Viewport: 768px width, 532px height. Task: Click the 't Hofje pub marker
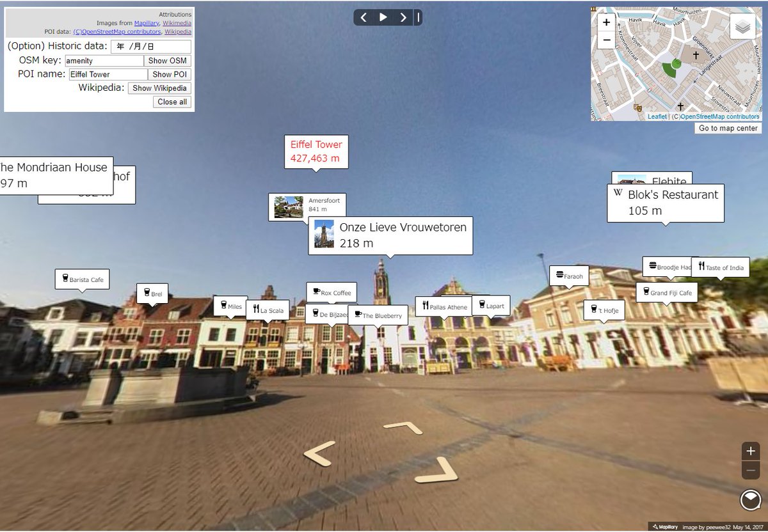pos(604,310)
